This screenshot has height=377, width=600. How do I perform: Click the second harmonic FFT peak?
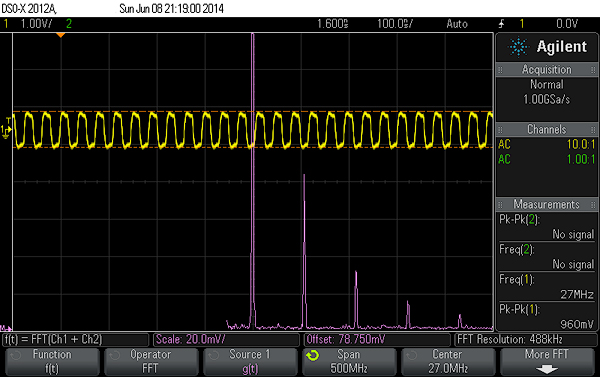tap(304, 251)
